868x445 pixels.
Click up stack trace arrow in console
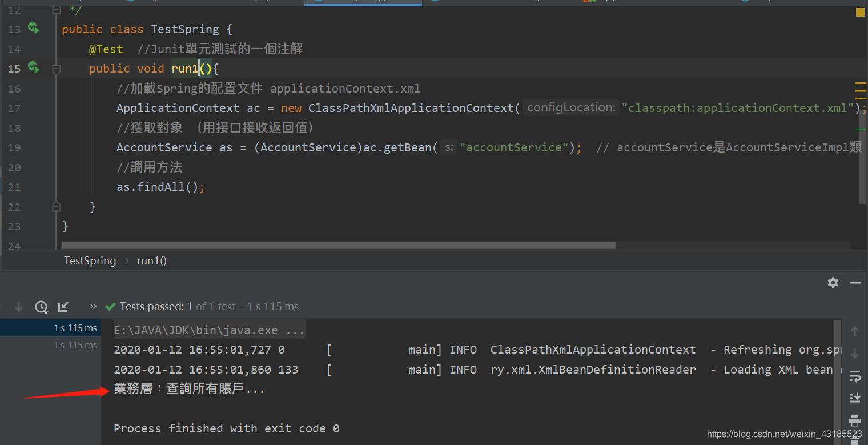(x=855, y=331)
